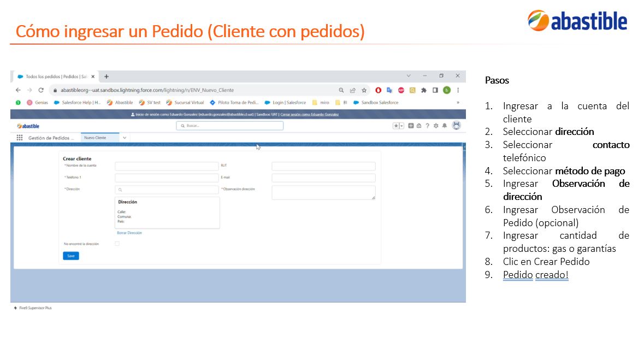Screen dimensions: 644x360
Task: Expand the favorites list dropdown arrow
Action: (401, 126)
